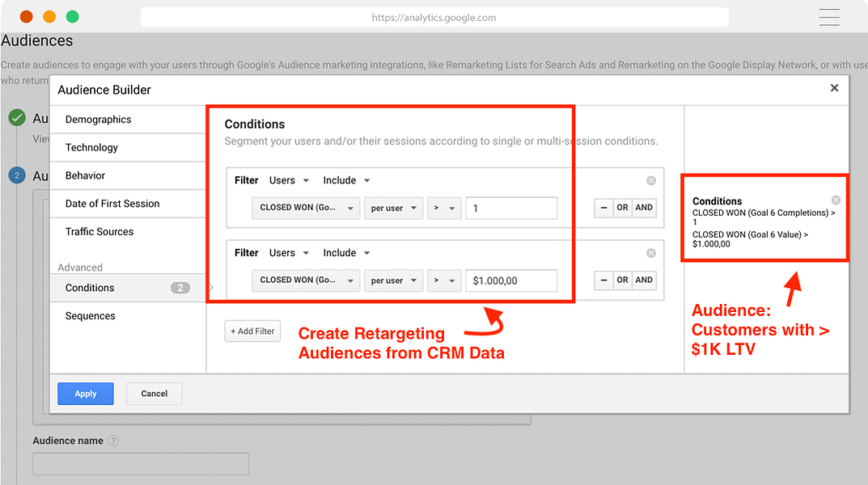Click the Cancel button
Screen dimensions: 868x485
[x=154, y=394]
